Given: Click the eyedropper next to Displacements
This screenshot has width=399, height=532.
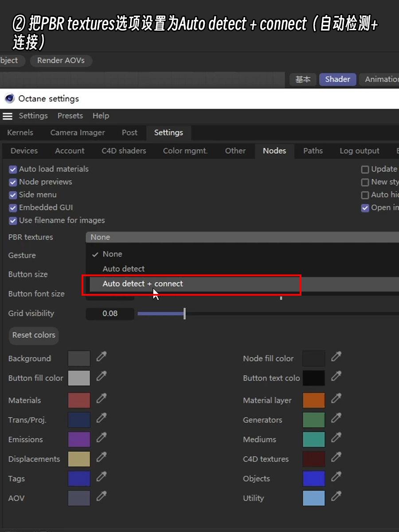Looking at the screenshot, I should [102, 457].
